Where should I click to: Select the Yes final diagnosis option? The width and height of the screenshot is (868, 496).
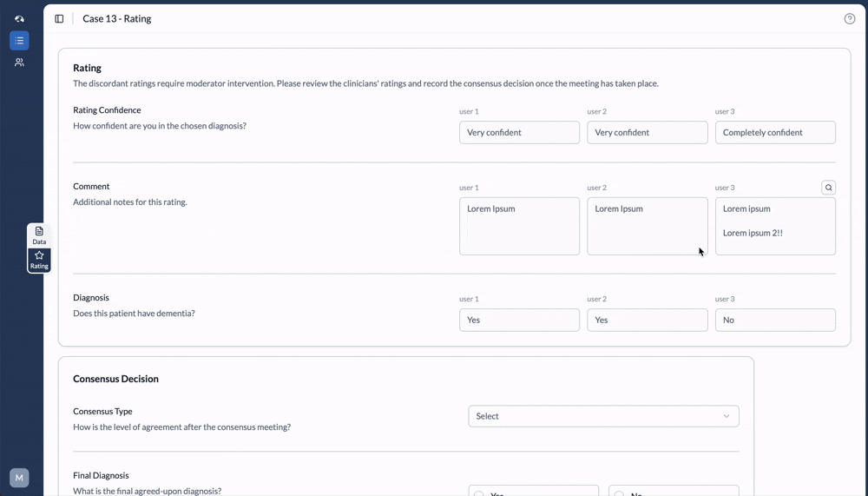[x=534, y=491]
